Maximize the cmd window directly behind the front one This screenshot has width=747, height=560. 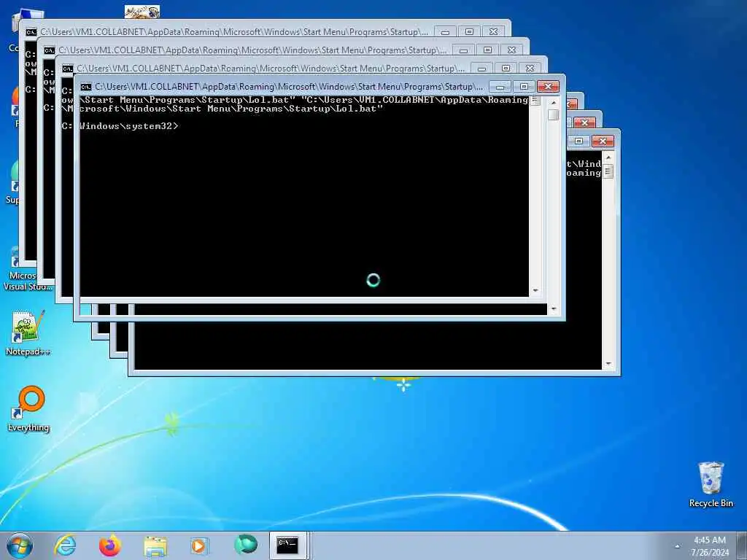click(506, 69)
